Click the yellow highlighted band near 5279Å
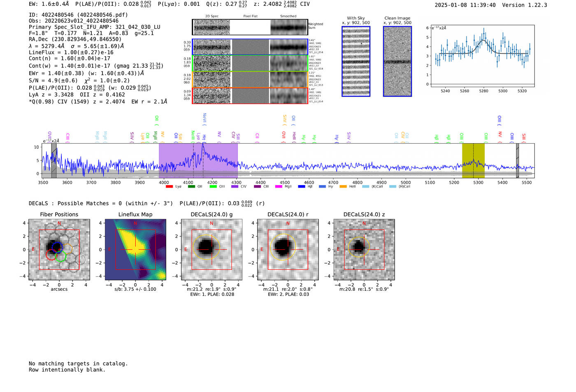Image resolution: width=576 pixels, height=392 pixels. 473,160
